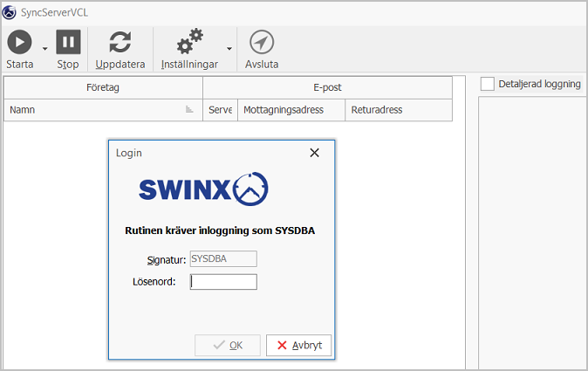Close the Login dialog

(314, 153)
